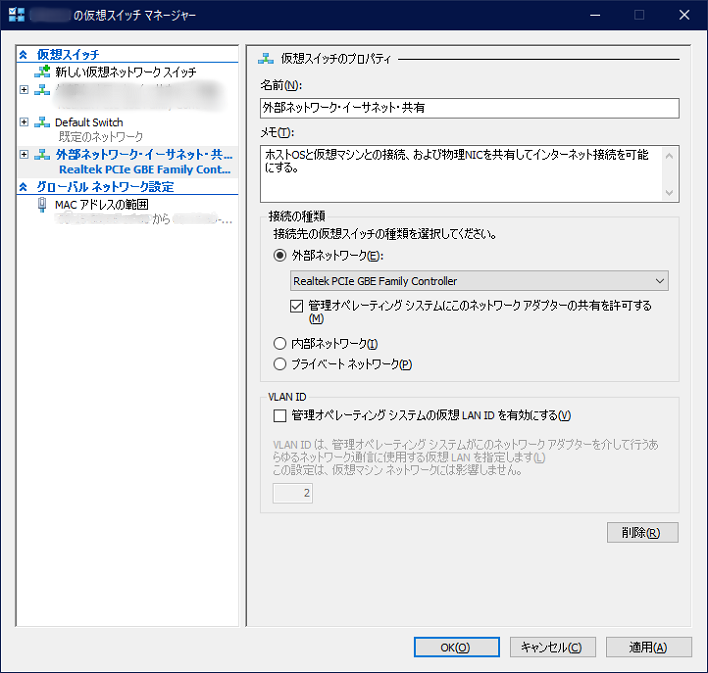Close the virtual switch manager window
Screen dimensions: 708x673
(x=684, y=15)
